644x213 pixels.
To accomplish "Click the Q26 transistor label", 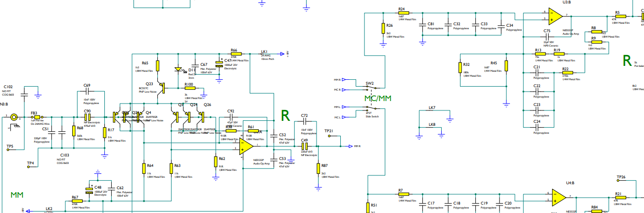I will point(207,105).
